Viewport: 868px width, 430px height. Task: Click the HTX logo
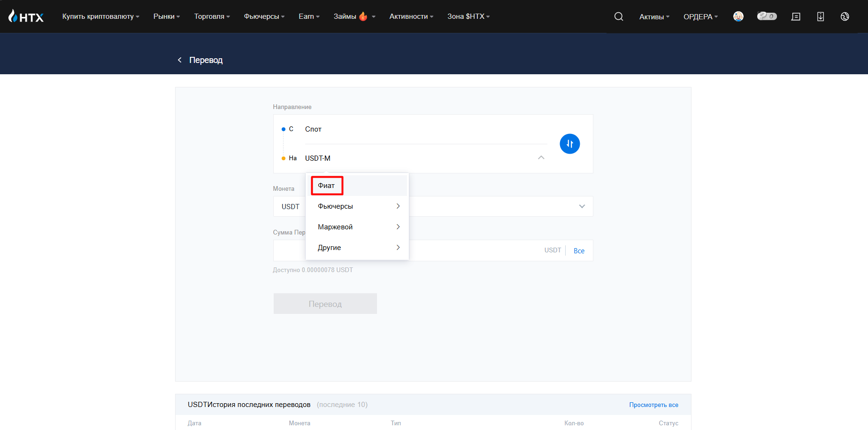26,16
